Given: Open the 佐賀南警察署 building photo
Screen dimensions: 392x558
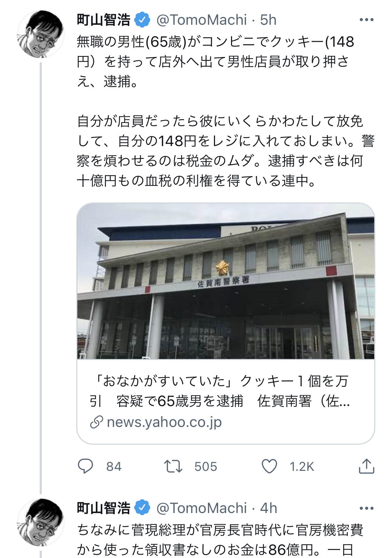Looking at the screenshot, I should [226, 281].
